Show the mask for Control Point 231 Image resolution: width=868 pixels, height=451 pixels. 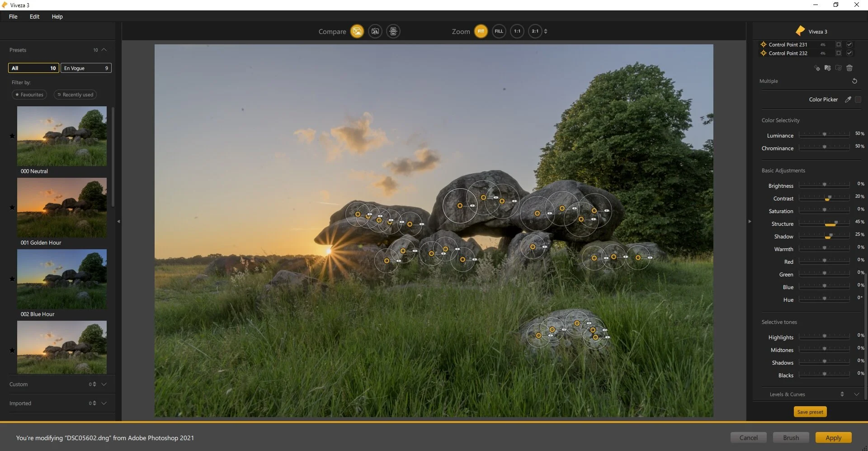[x=839, y=44]
